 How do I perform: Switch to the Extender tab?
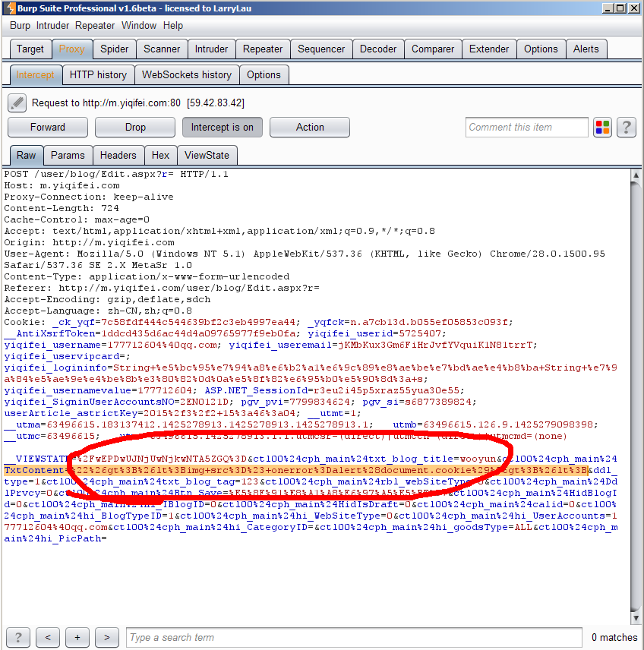point(489,49)
